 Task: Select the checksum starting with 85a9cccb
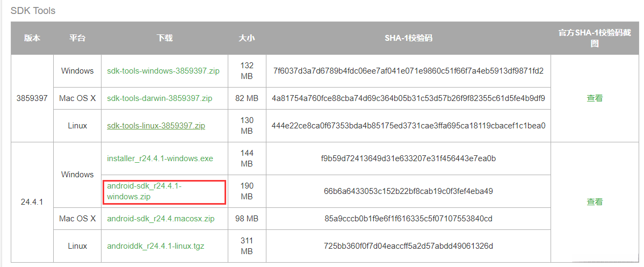(x=408, y=219)
